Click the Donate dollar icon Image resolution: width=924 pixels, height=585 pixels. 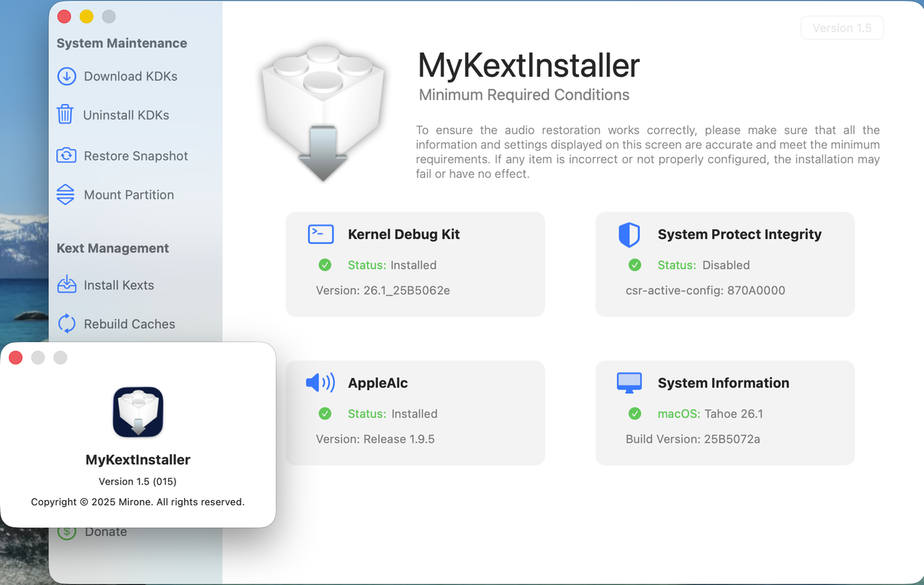point(67,532)
